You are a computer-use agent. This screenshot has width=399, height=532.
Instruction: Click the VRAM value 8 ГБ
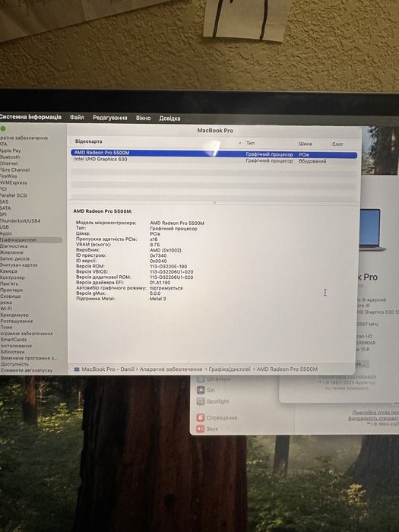click(155, 245)
